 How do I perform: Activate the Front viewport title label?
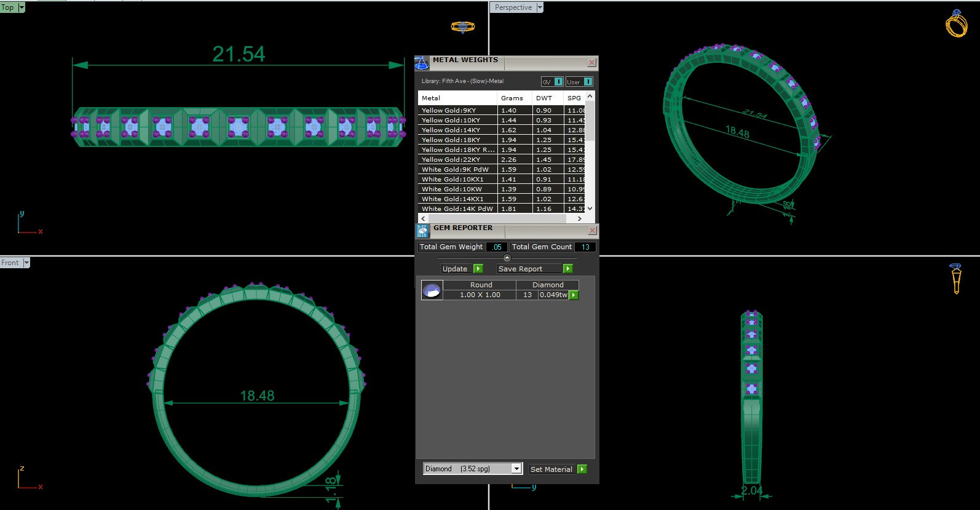[x=10, y=263]
